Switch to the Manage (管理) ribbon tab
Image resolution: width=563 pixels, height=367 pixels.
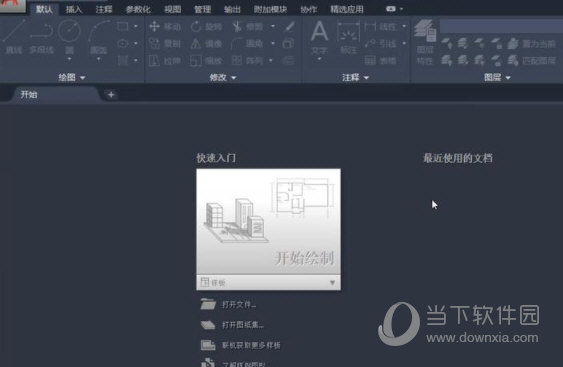[x=203, y=9]
